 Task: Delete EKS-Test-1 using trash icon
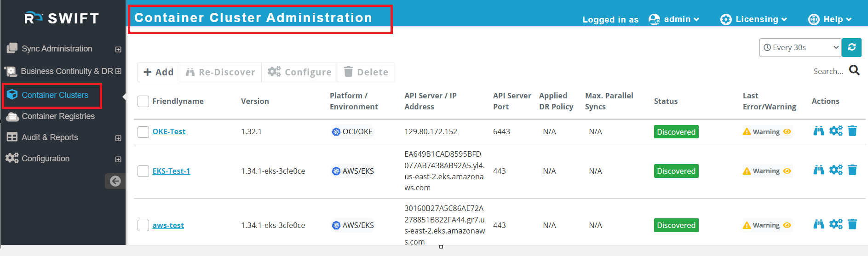point(852,170)
